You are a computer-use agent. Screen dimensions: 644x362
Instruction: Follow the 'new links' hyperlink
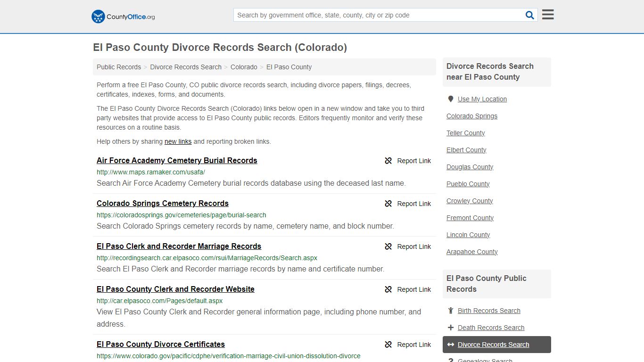pyautogui.click(x=178, y=141)
